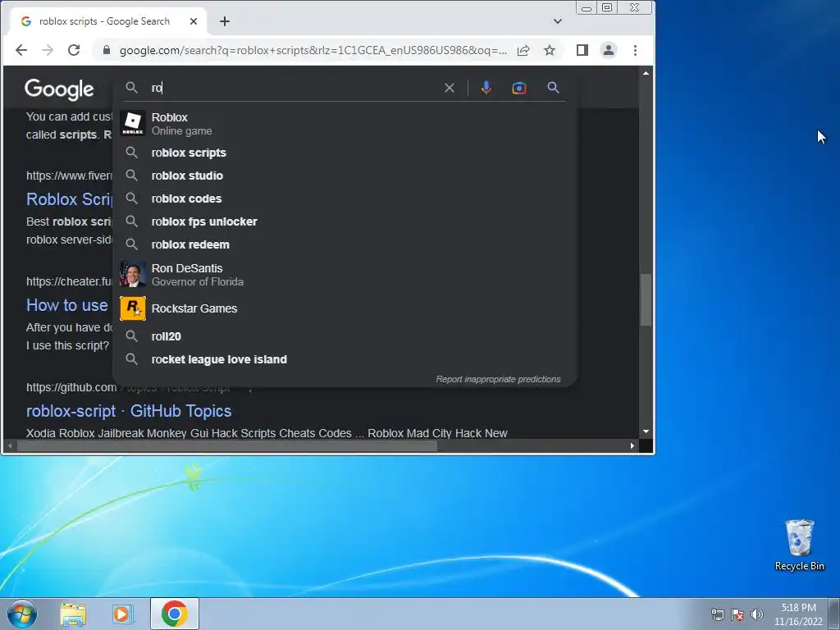Select the 'roblox scripts' suggestion
840x630 pixels.
(x=345, y=153)
